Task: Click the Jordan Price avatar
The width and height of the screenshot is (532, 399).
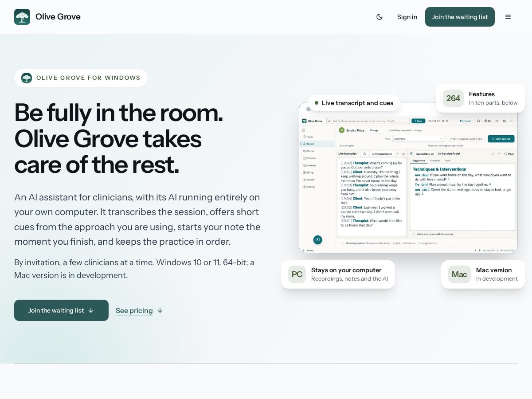Action: pyautogui.click(x=342, y=130)
